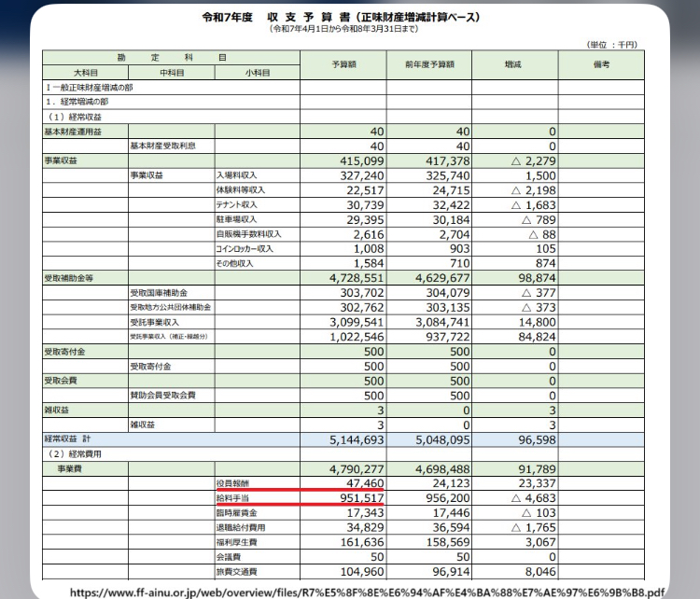Viewport: 700px width, 599px height.
Task: Click the テナント収入 label
Action: coord(237,205)
